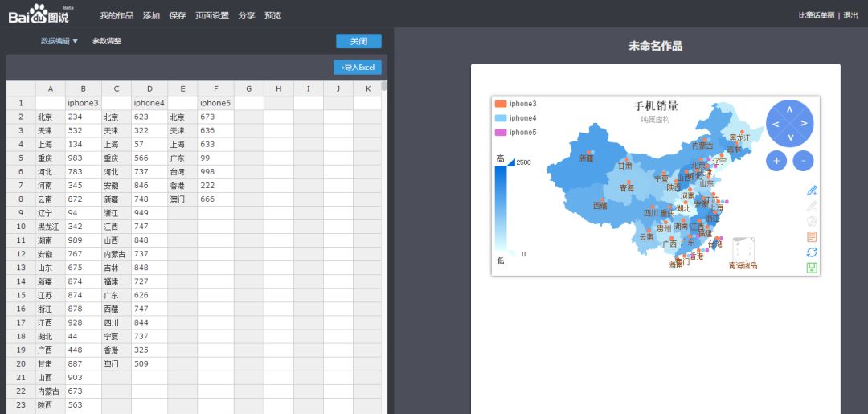Open 我的作品 menu

point(117,15)
